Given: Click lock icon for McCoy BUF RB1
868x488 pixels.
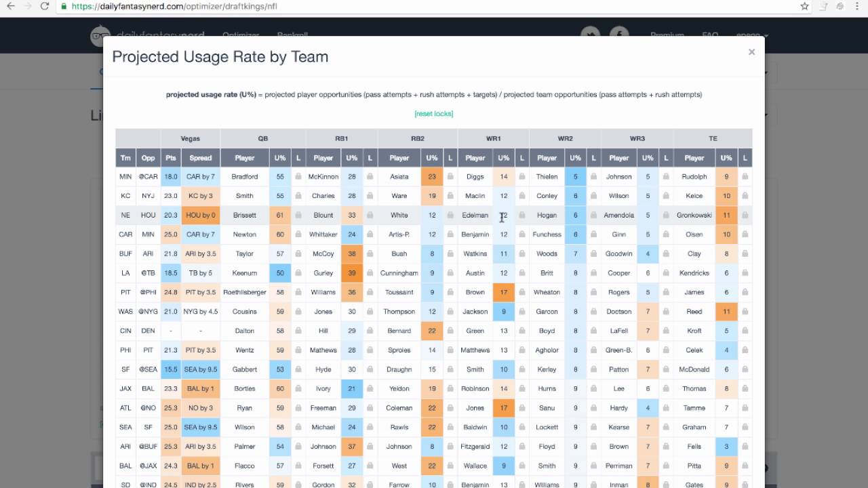Looking at the screenshot, I should tap(370, 254).
